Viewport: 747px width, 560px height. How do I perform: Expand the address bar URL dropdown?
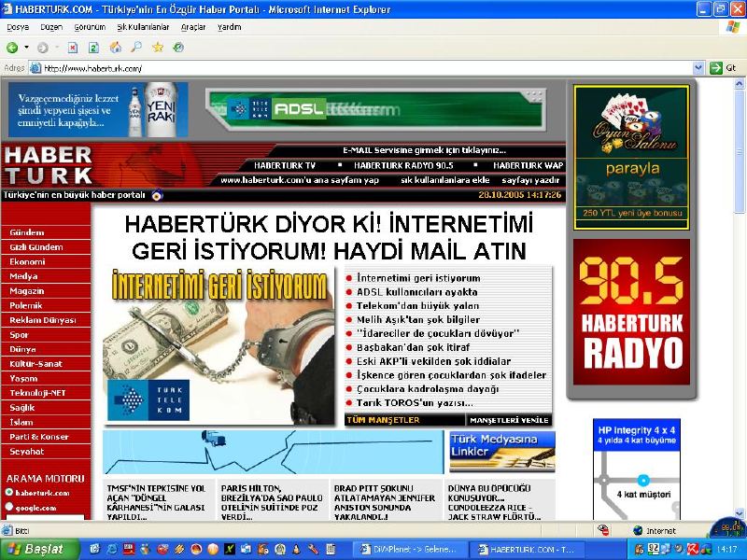698,68
